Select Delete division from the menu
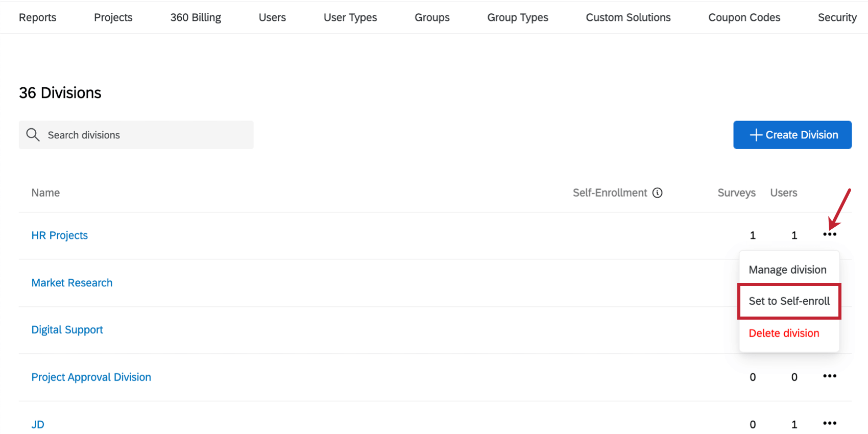Screen dimensions: 868x434 (x=784, y=333)
